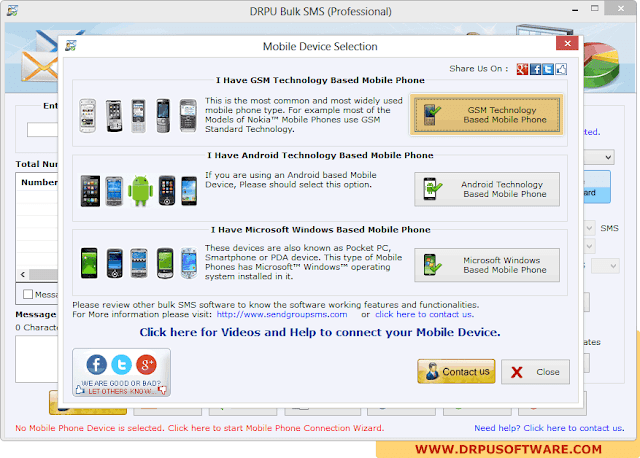Viewport: 640px width, 458px height.
Task: Click 'Need help? Click here to contact us' link
Action: pos(549,428)
